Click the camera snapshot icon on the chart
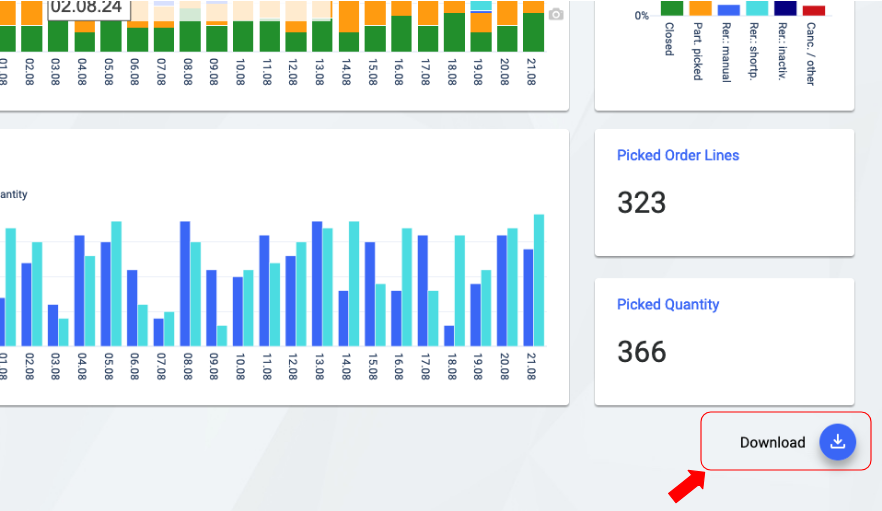882x511 pixels. tap(556, 14)
